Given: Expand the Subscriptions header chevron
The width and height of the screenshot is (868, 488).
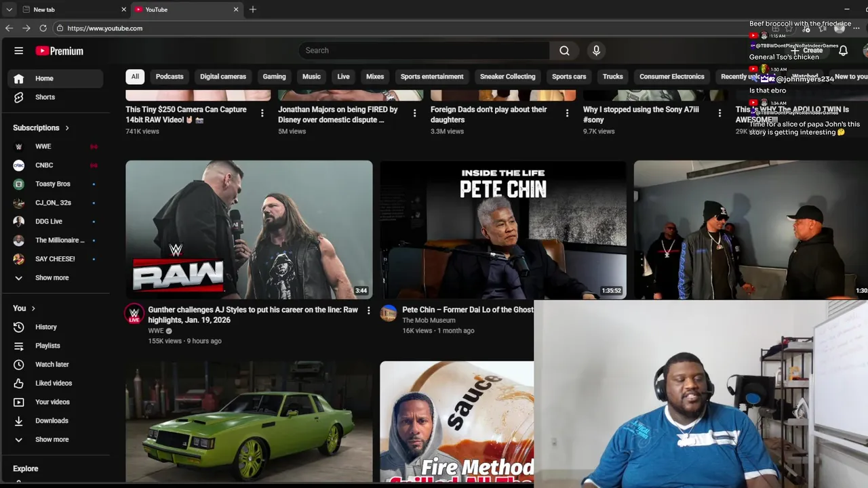Looking at the screenshot, I should [x=67, y=128].
